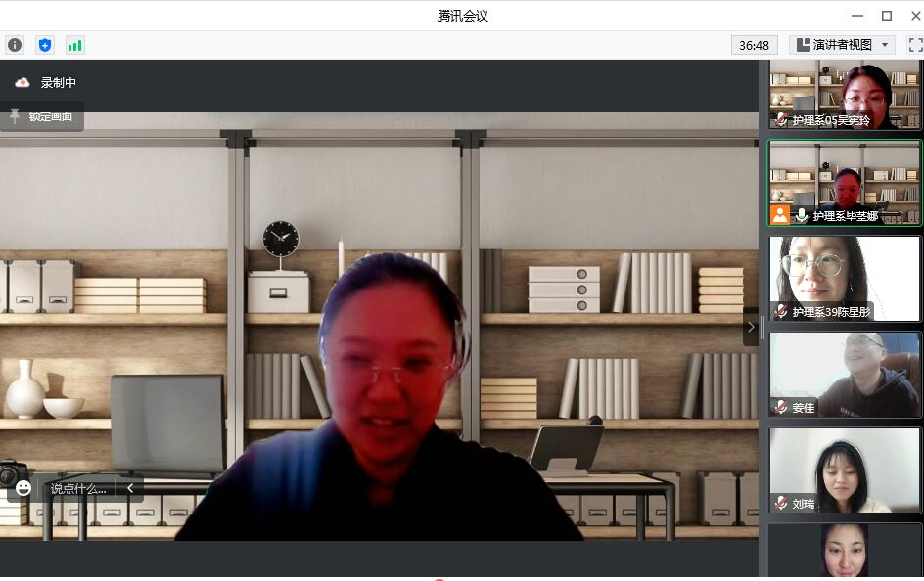Collapse the participant video sidebar arrow

click(751, 327)
